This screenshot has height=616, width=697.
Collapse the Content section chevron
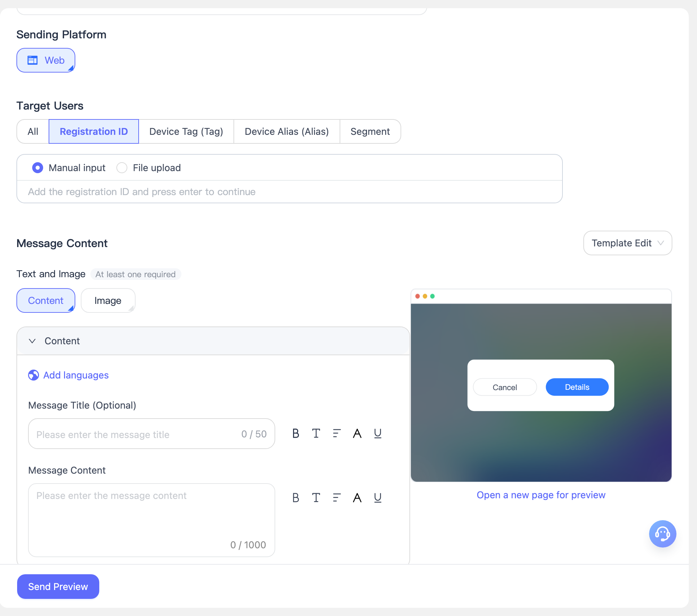32,341
